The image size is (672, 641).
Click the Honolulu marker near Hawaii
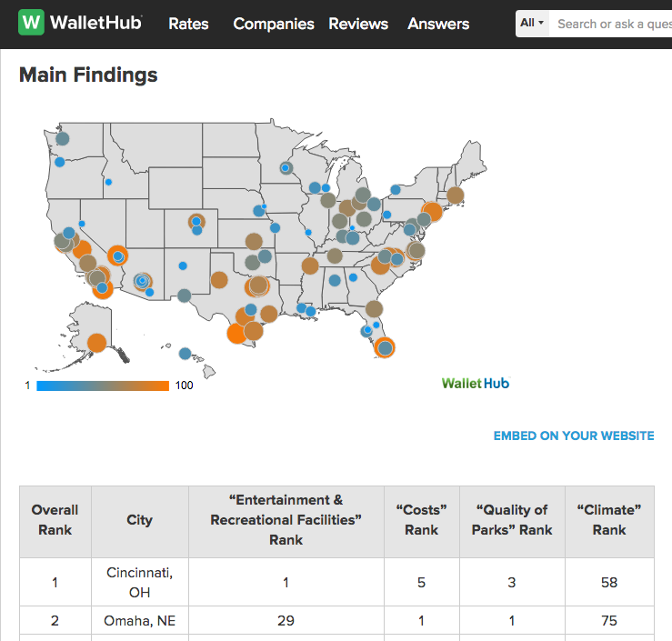point(185,354)
